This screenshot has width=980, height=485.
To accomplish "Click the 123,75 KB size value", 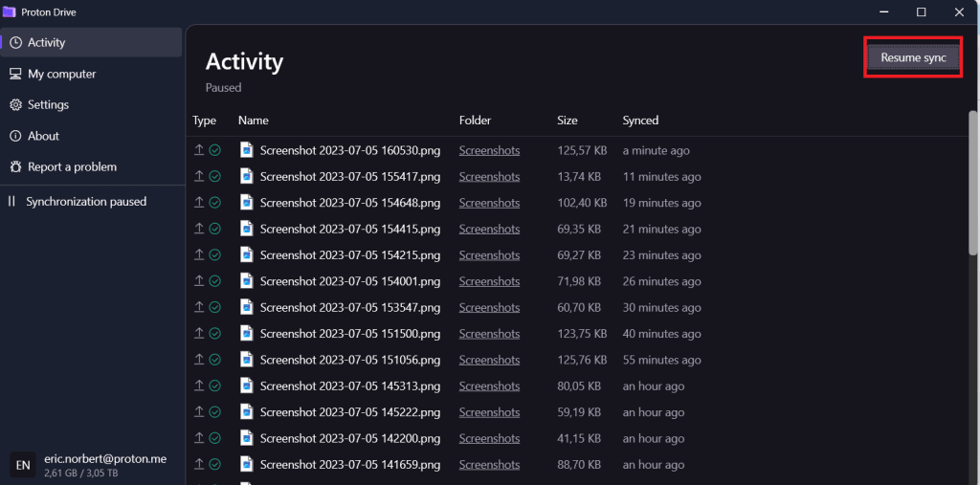I will coord(582,334).
